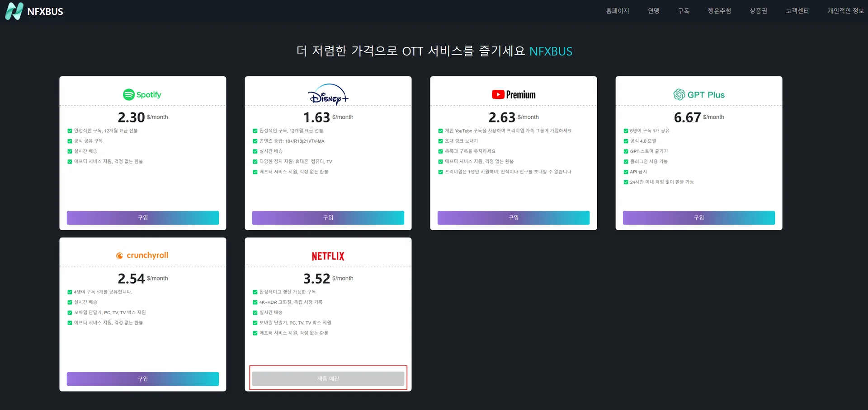Click the Disney+ logo on its card
This screenshot has width=868, height=410.
point(328,94)
